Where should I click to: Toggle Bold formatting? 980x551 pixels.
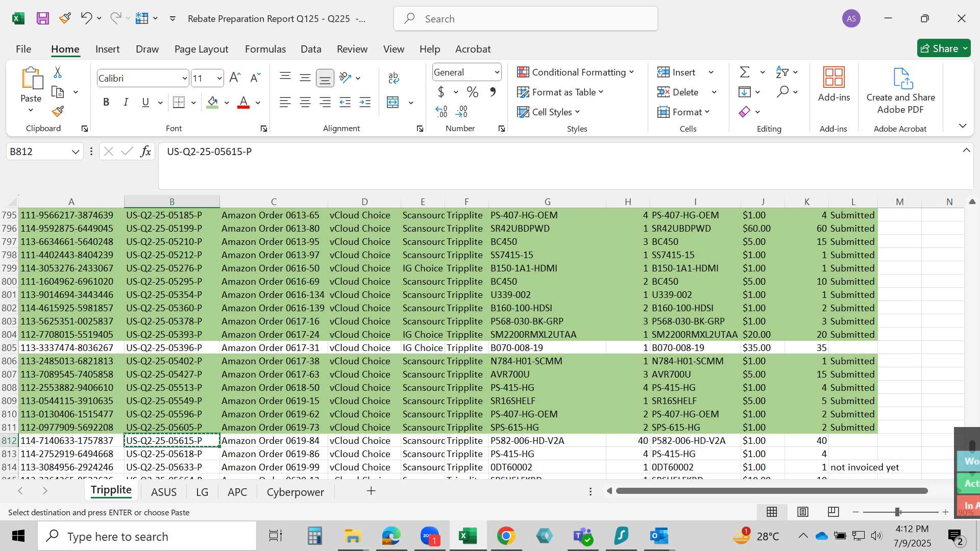106,102
